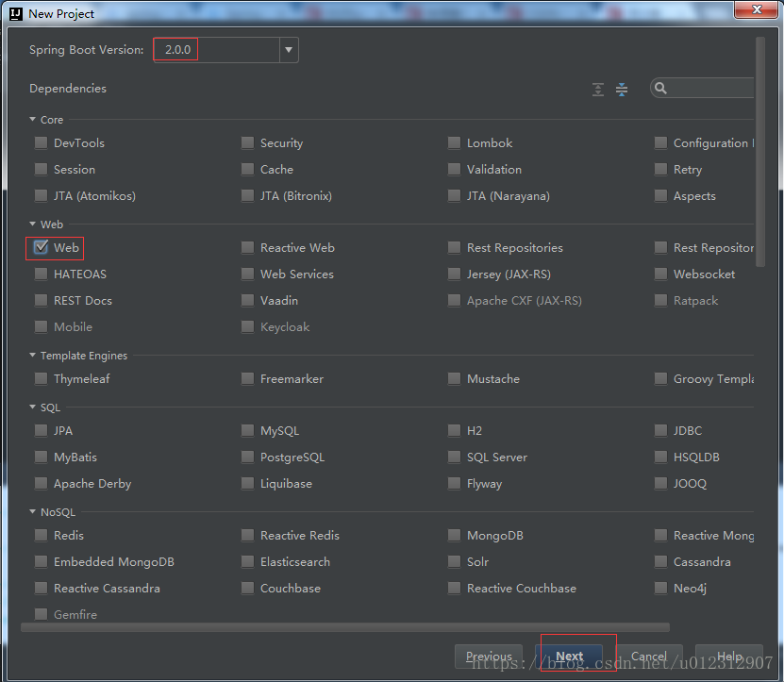Click the vertical scrollbar thumb
The width and height of the screenshot is (784, 682).
760,152
